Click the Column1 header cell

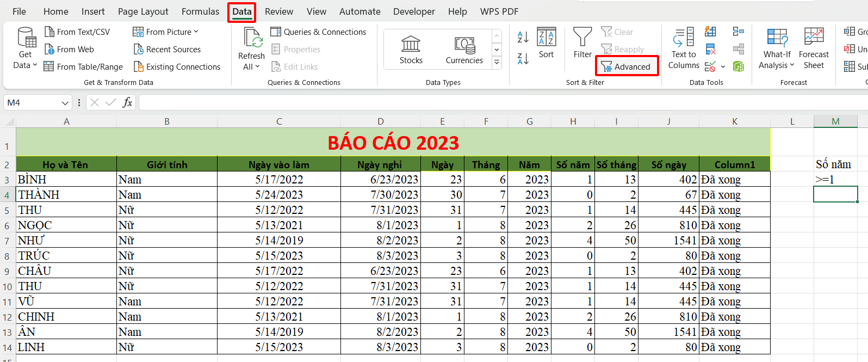pos(735,164)
